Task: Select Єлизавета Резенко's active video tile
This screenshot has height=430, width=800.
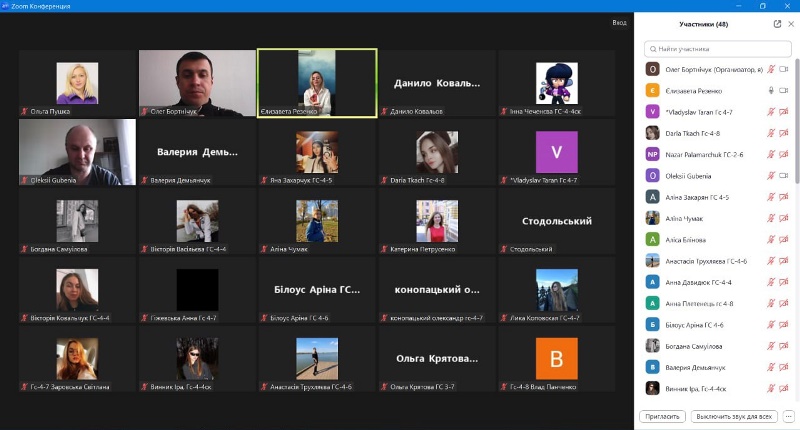Action: (317, 83)
